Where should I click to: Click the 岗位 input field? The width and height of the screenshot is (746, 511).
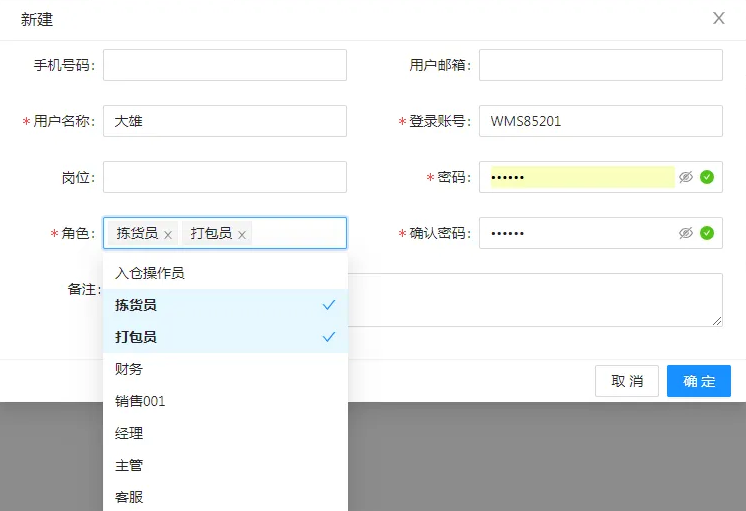pyautogui.click(x=225, y=177)
